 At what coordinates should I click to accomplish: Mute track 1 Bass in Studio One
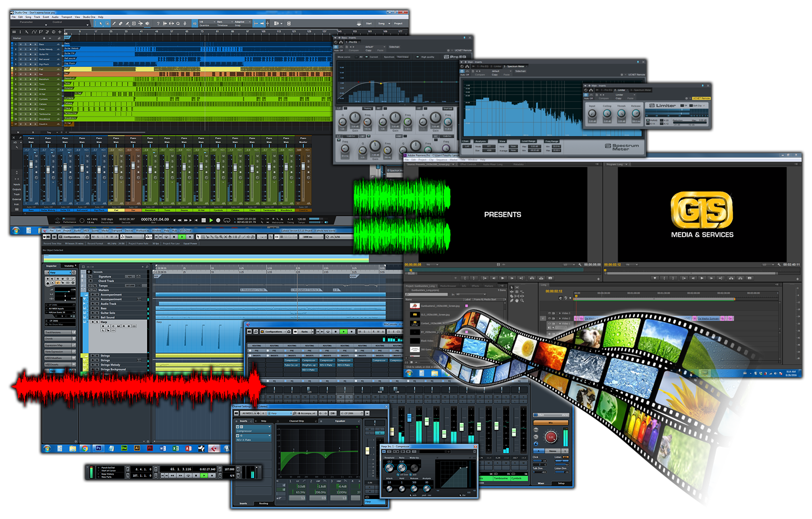click(21, 44)
